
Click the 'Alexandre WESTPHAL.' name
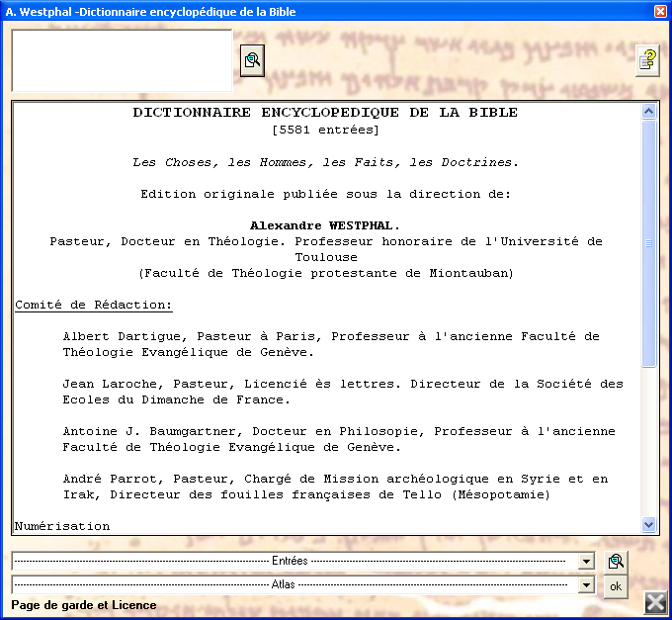pos(325,225)
